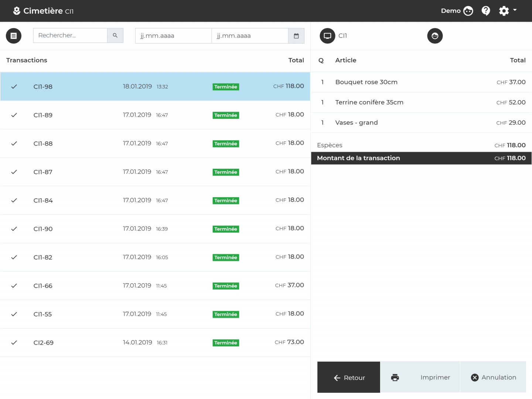Open the settings gear dropdown
532x399 pixels.
tap(508, 11)
